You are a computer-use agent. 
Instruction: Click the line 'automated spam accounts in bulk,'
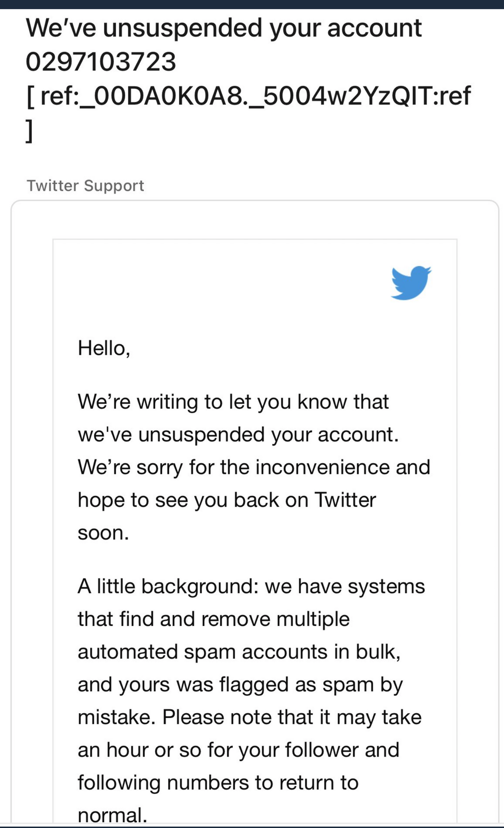[x=239, y=652]
